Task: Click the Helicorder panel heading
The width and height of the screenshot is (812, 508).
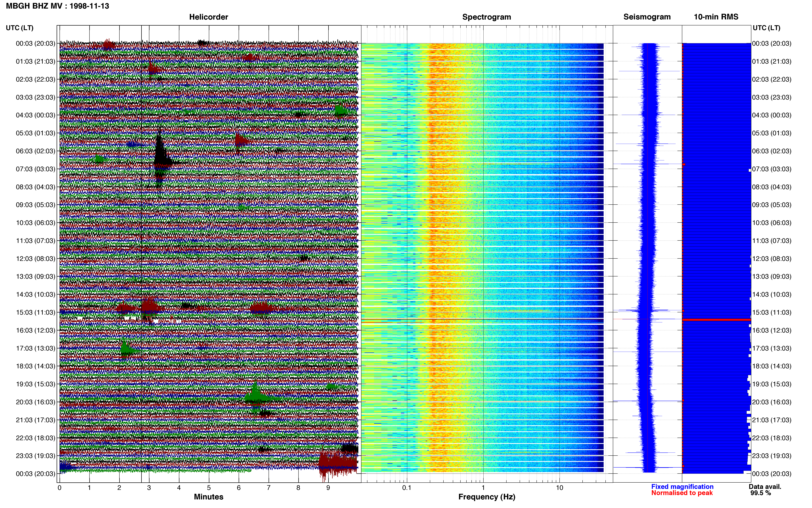Action: pyautogui.click(x=209, y=17)
